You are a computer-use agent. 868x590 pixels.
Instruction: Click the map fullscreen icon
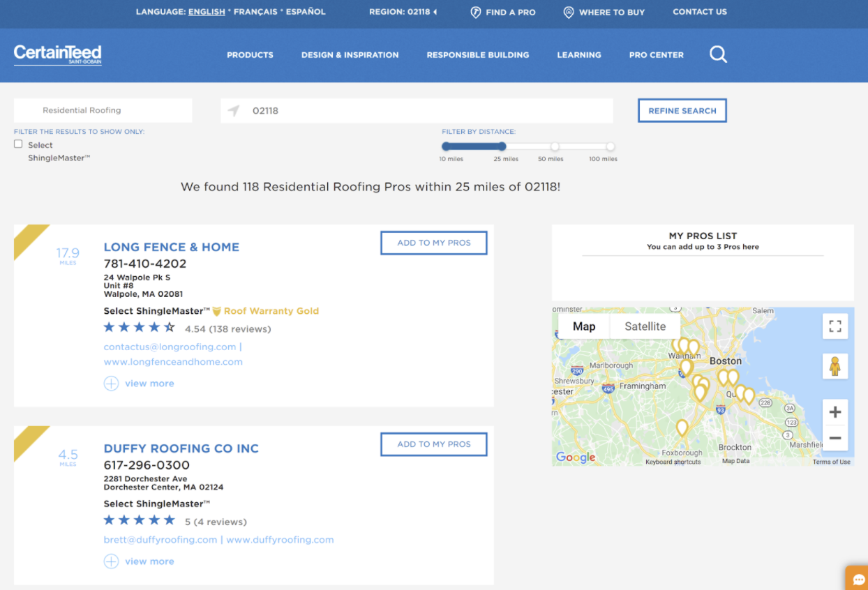click(835, 326)
